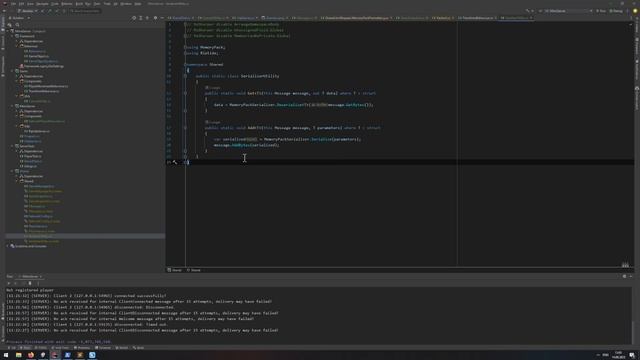Fold the second static method in gutter
Screen dimensions: 640x360
click(x=185, y=128)
